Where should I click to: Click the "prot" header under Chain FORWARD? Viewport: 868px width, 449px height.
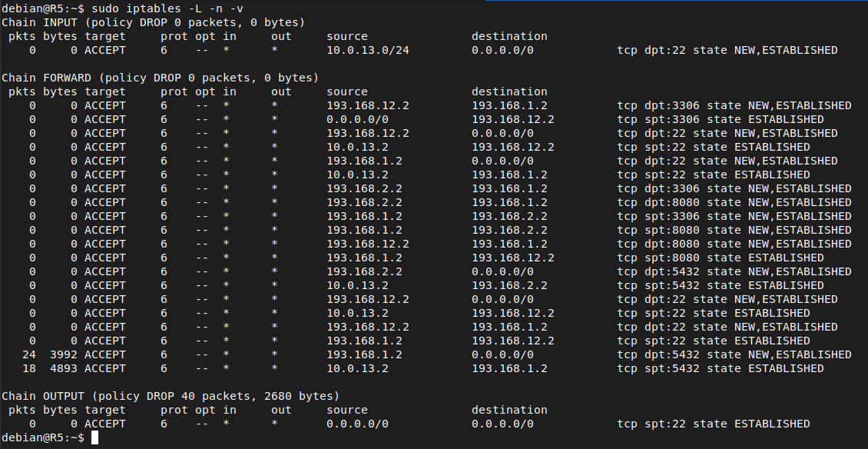point(174,91)
